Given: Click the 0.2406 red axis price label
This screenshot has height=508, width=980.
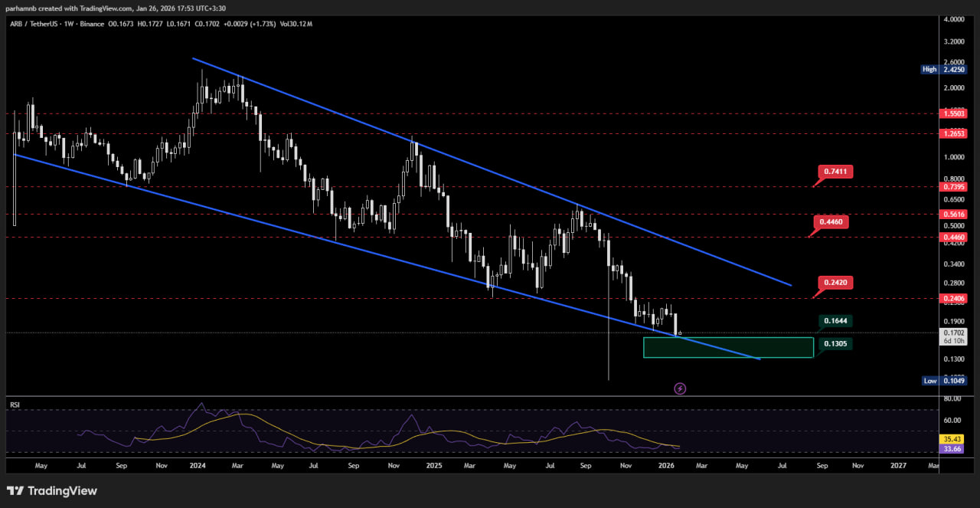Looking at the screenshot, I should pos(954,299).
